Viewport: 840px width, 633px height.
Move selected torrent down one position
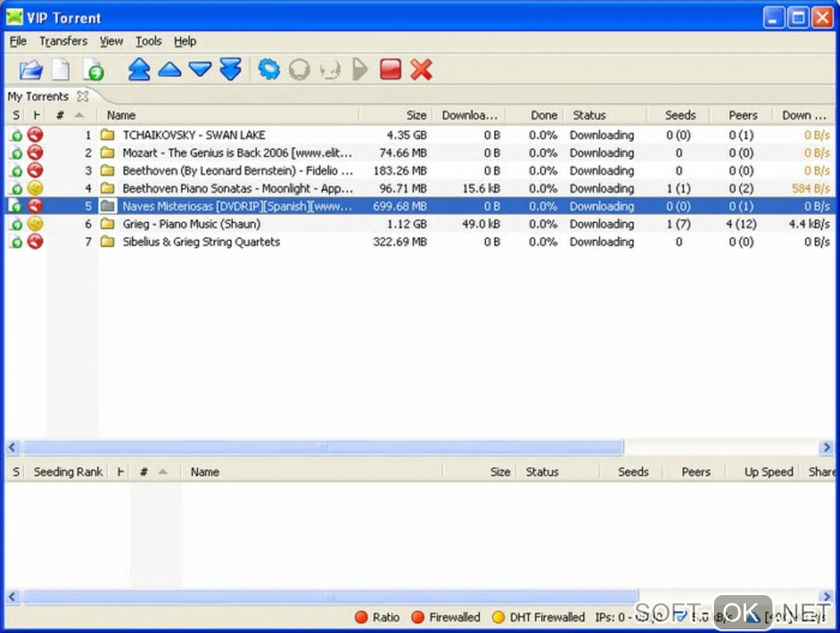[x=200, y=70]
